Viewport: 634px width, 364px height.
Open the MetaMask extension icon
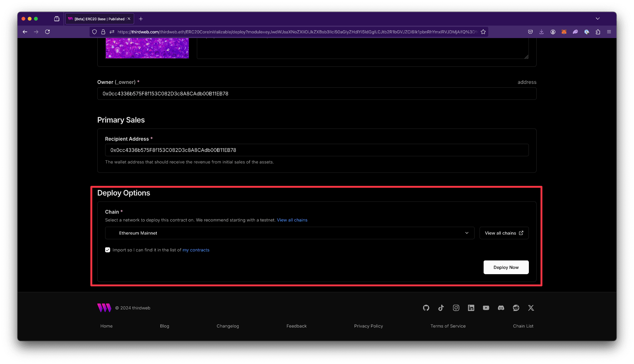564,32
